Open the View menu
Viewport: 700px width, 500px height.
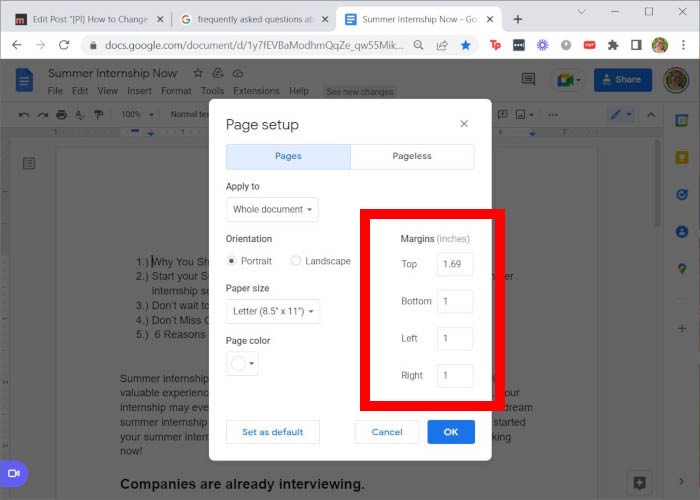click(108, 91)
